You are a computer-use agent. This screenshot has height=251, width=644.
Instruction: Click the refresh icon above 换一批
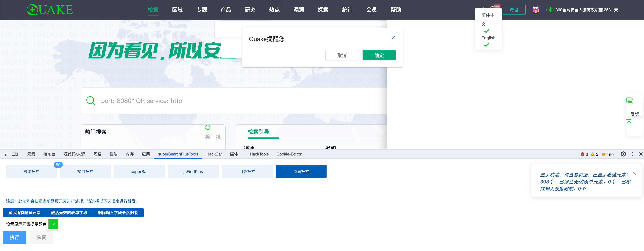click(207, 127)
